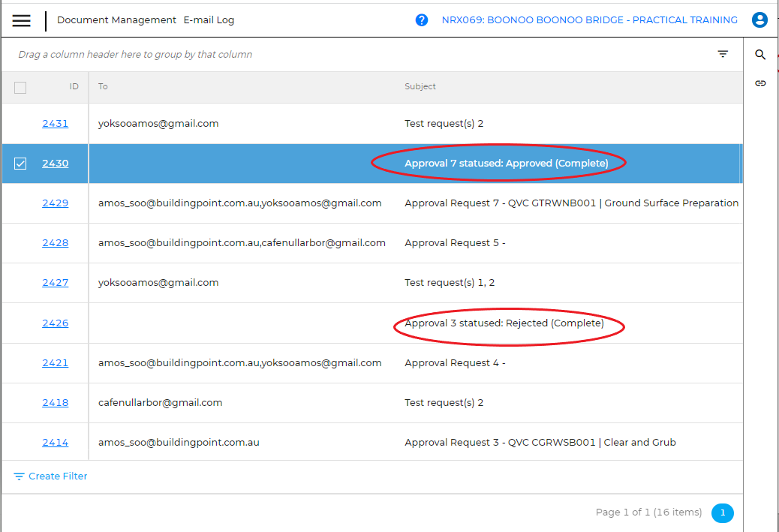This screenshot has height=532, width=779.
Task: Sort by the Subject column header
Action: point(420,87)
